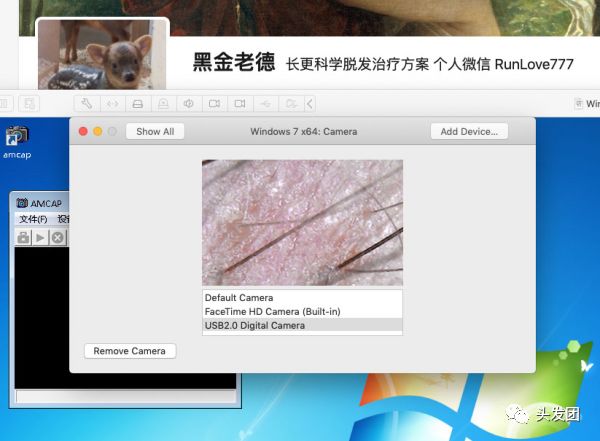Viewport: 600px width, 441px height.
Task: Click the AMCAP status bar field
Action: pos(126,396)
